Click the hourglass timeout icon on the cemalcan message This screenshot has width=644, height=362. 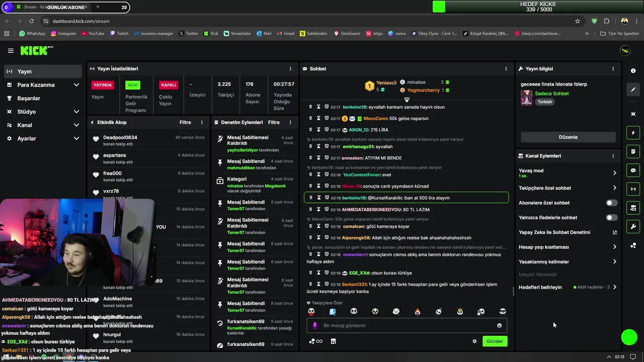(x=318, y=226)
